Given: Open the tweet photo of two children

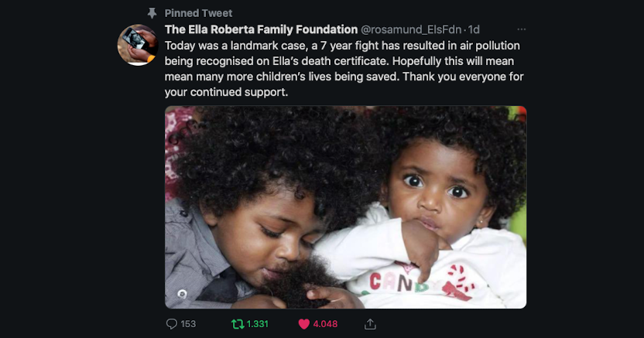Looking at the screenshot, I should [345, 207].
